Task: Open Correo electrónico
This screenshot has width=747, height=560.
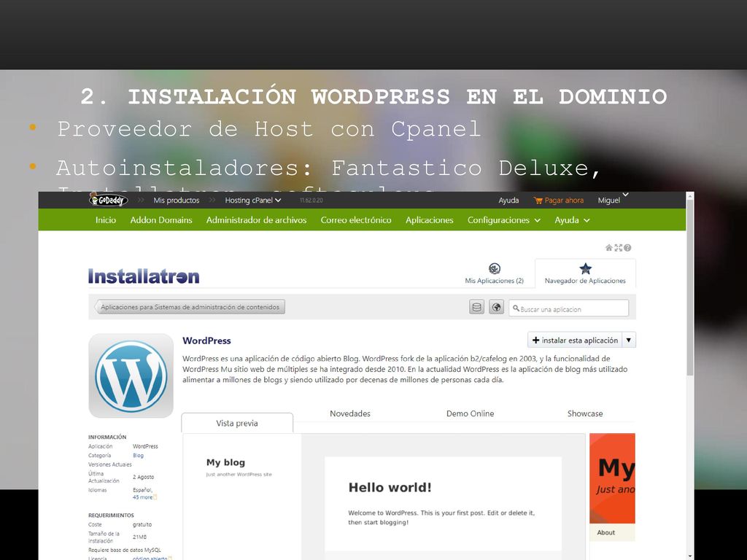Action: [356, 220]
